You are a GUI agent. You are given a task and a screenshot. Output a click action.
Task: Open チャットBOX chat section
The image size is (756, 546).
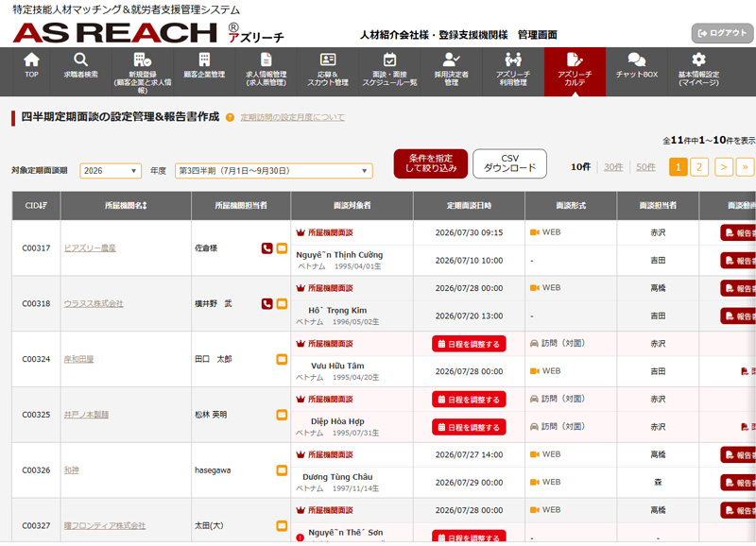[x=636, y=72]
